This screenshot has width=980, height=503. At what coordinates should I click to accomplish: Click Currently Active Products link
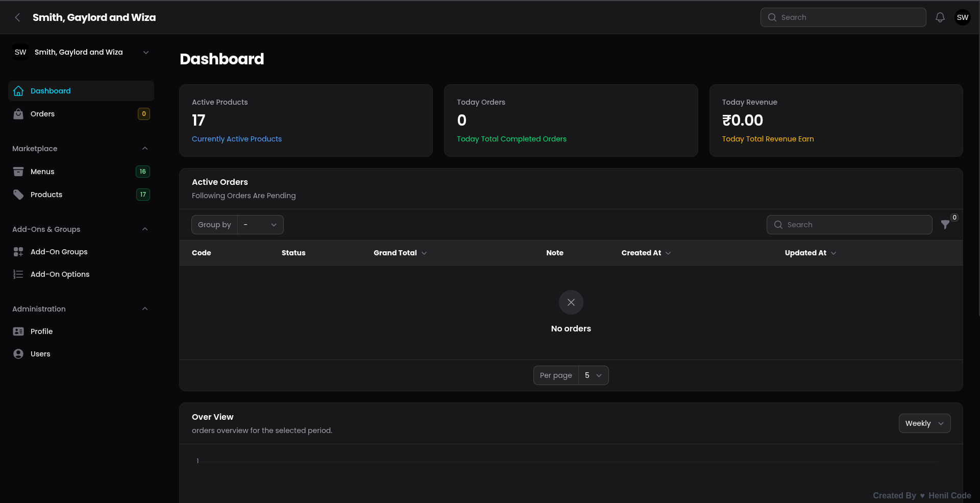[237, 139]
